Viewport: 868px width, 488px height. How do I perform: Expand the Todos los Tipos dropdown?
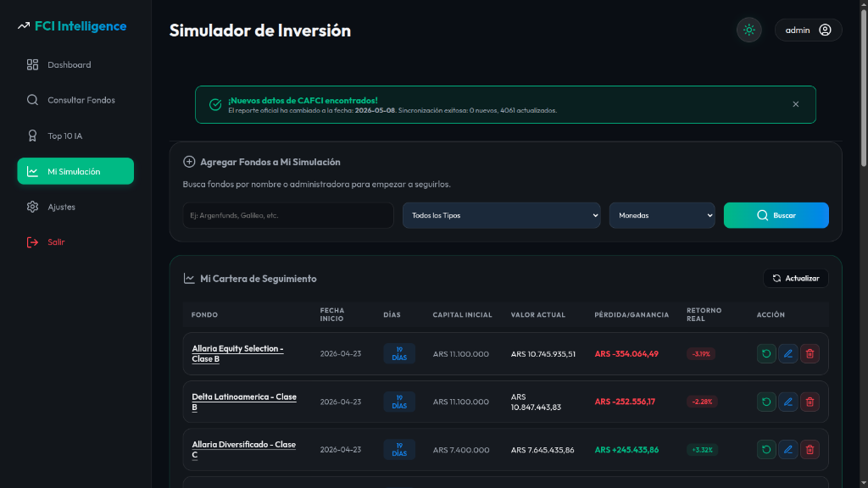click(x=502, y=215)
